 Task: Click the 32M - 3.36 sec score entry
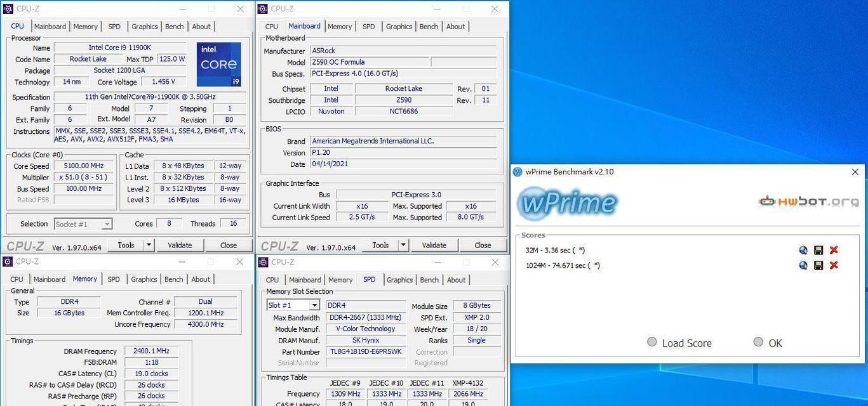pyautogui.click(x=555, y=250)
